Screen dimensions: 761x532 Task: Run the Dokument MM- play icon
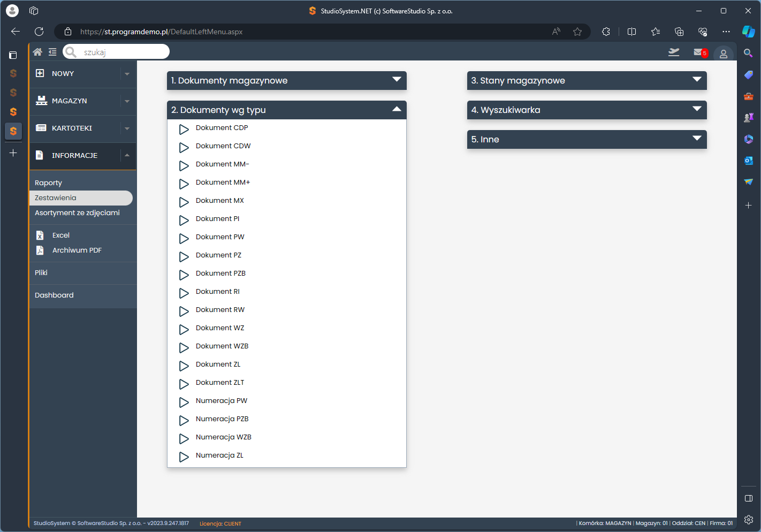[184, 165]
